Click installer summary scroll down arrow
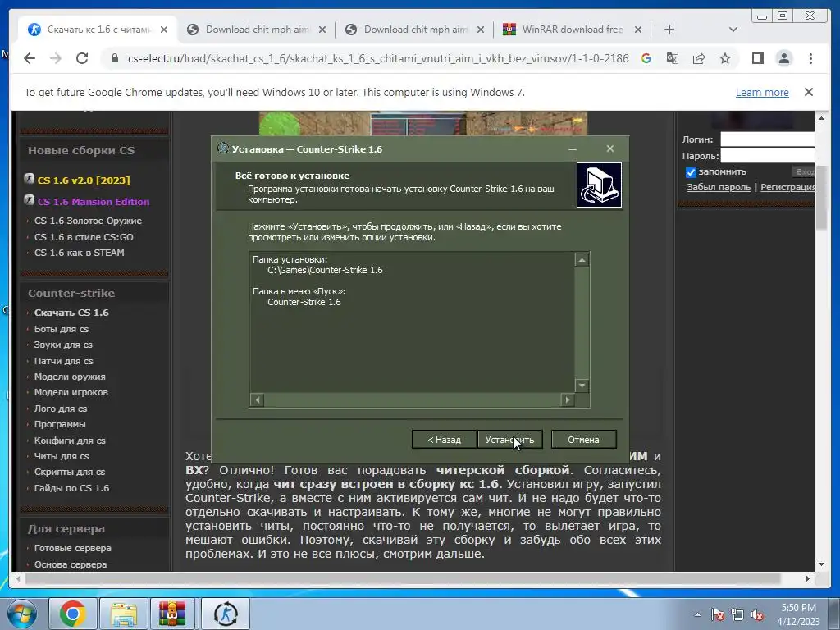Screen dimensions: 840x630 point(582,386)
